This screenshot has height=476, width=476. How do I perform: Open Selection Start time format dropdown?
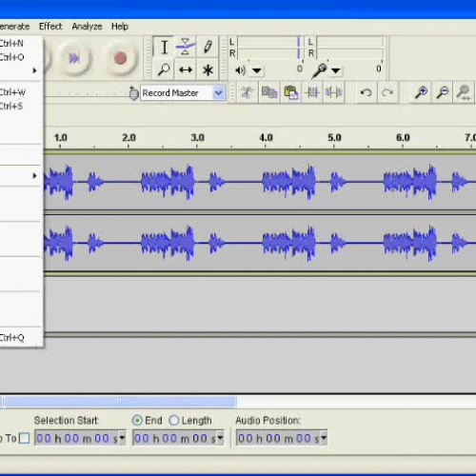122,438
